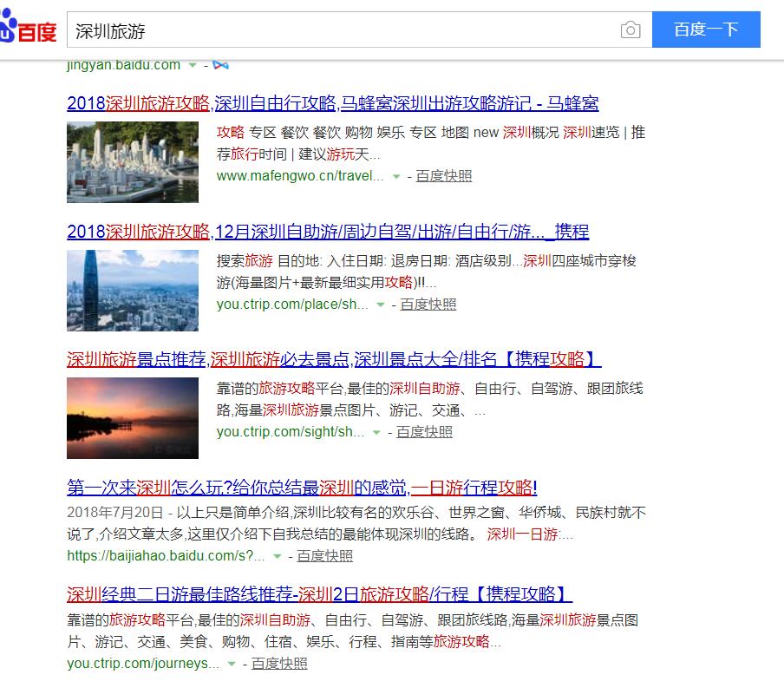Open the 深圳旅游景点推荐 result link
The height and width of the screenshot is (688, 784).
(332, 359)
